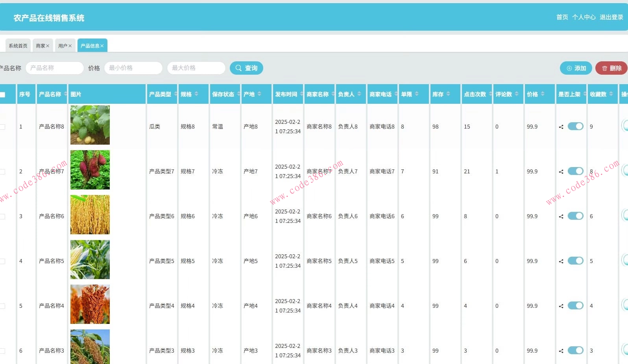
Task: Click 商家名称8 cell
Action: (319, 127)
